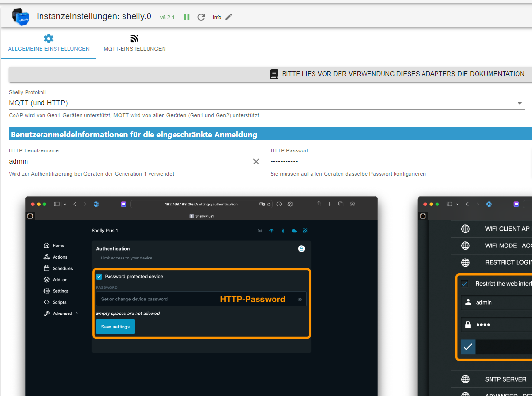Clear the HTTP-Benutzername field with X
This screenshot has width=532, height=396.
(256, 162)
